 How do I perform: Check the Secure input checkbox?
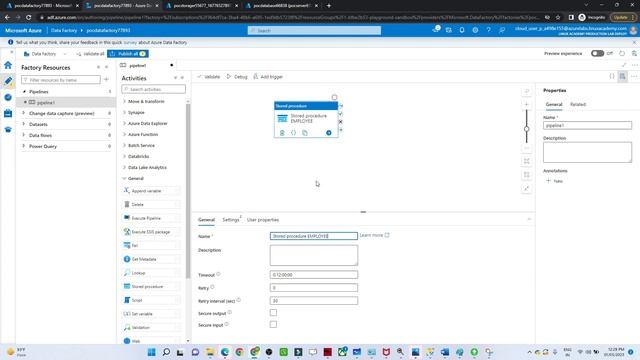273,324
